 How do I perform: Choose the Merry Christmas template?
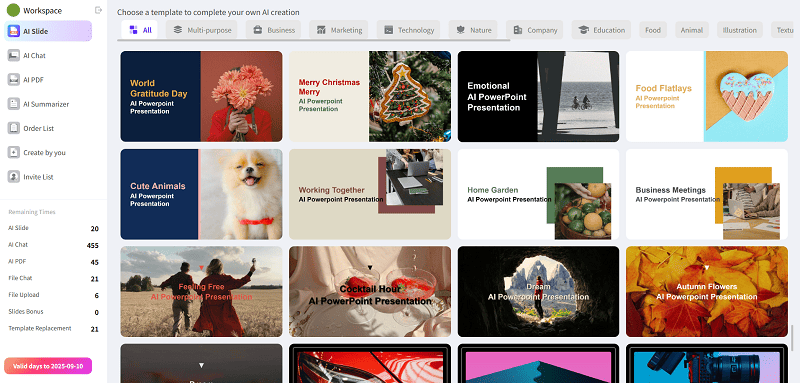[370, 96]
